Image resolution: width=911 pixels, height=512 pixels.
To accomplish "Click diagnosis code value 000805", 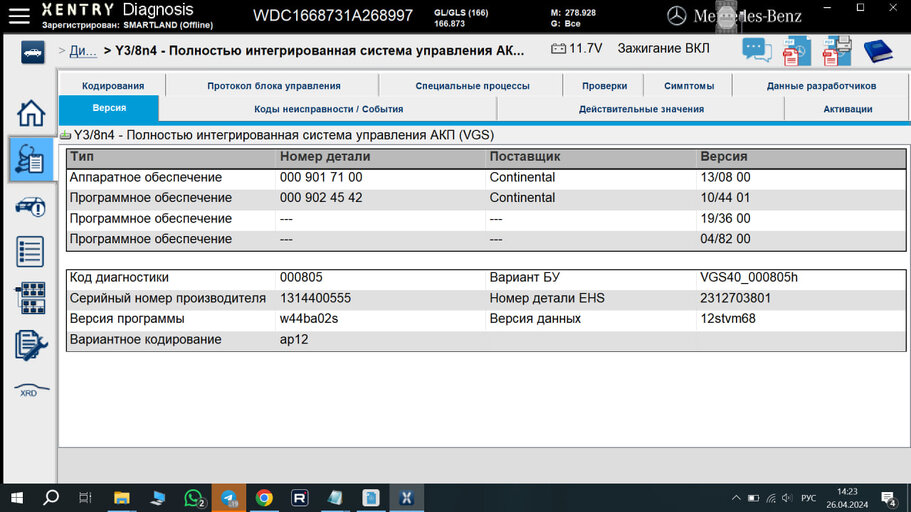I will pyautogui.click(x=301, y=277).
